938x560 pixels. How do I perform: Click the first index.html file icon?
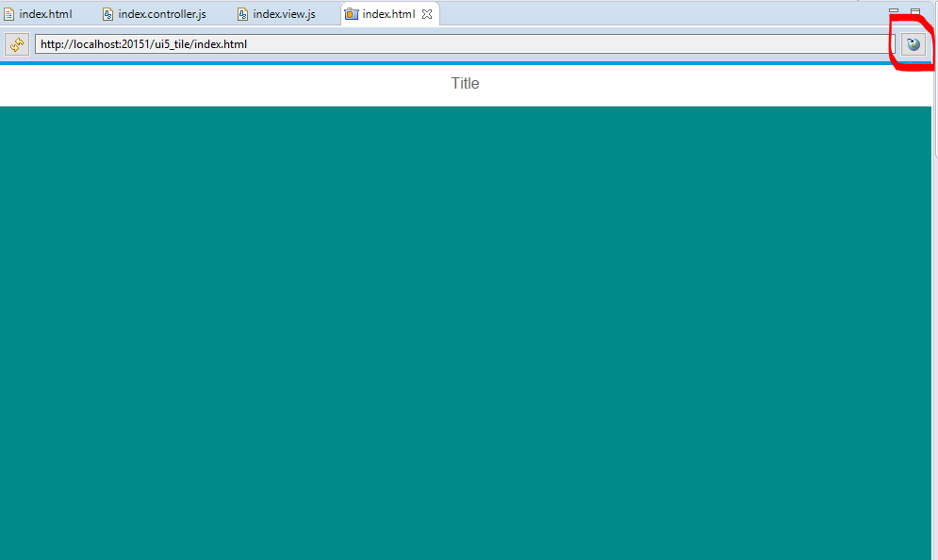(9, 14)
